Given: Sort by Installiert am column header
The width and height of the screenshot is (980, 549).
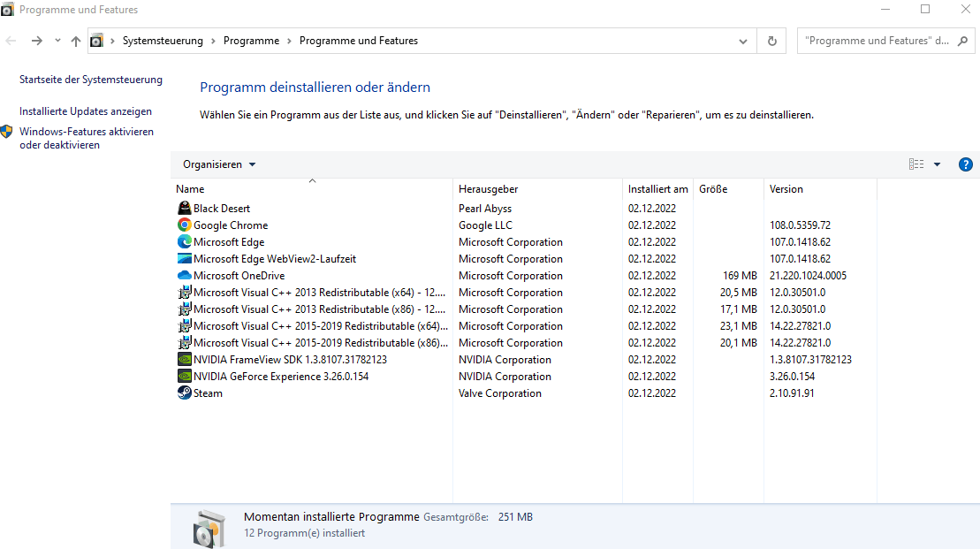Looking at the screenshot, I should (657, 189).
